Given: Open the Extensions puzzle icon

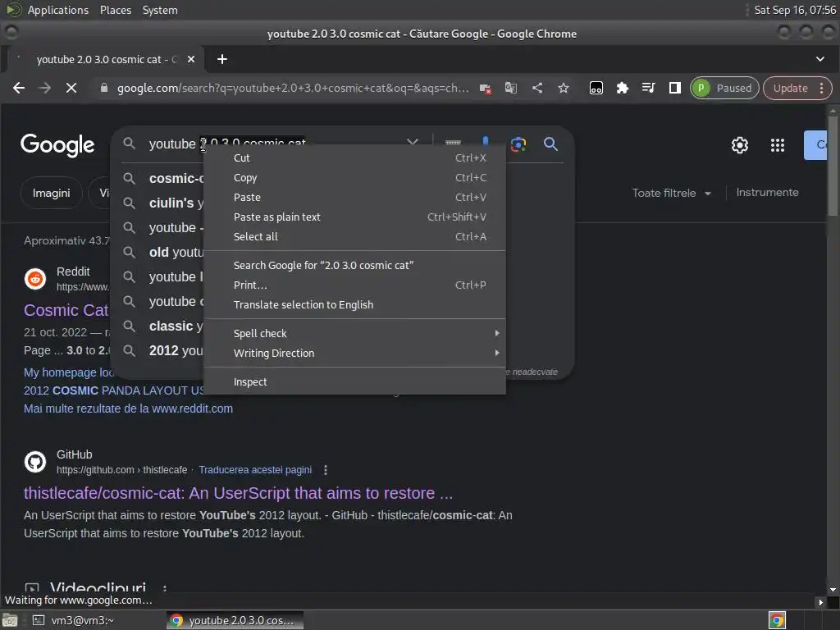Looking at the screenshot, I should (622, 88).
